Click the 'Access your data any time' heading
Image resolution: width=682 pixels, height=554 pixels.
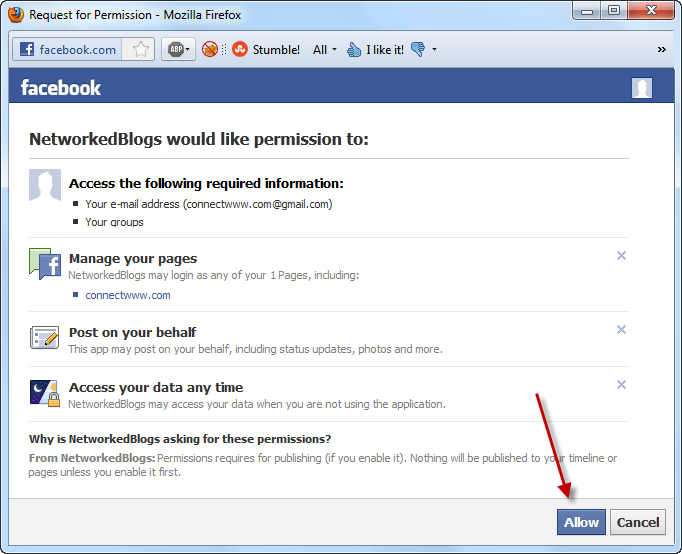156,387
